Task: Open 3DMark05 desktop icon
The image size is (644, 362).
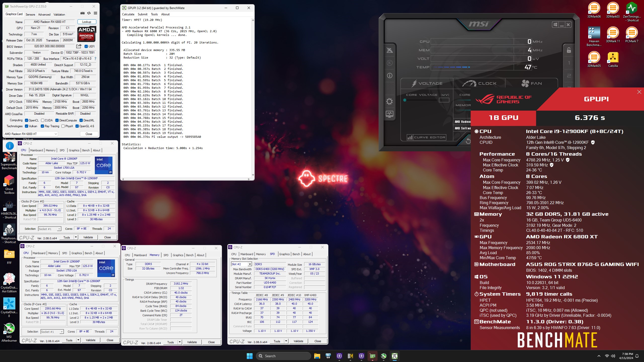Action: [594, 59]
